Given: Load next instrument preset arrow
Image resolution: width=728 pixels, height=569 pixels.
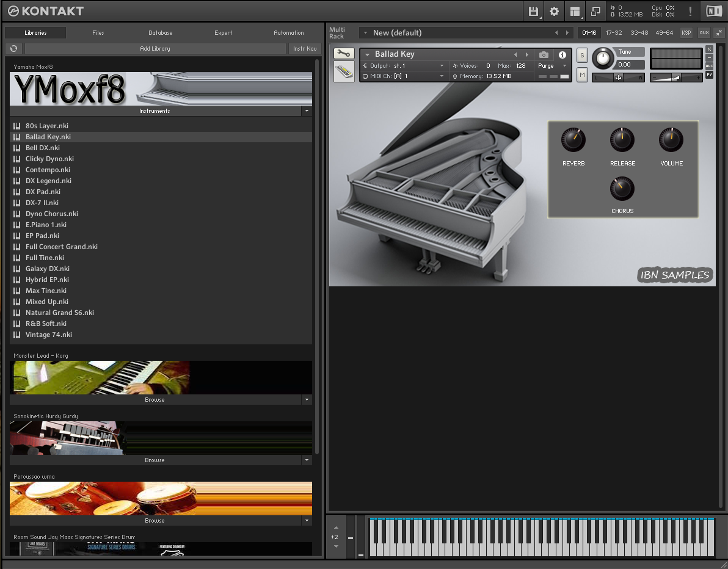Looking at the screenshot, I should point(526,55).
